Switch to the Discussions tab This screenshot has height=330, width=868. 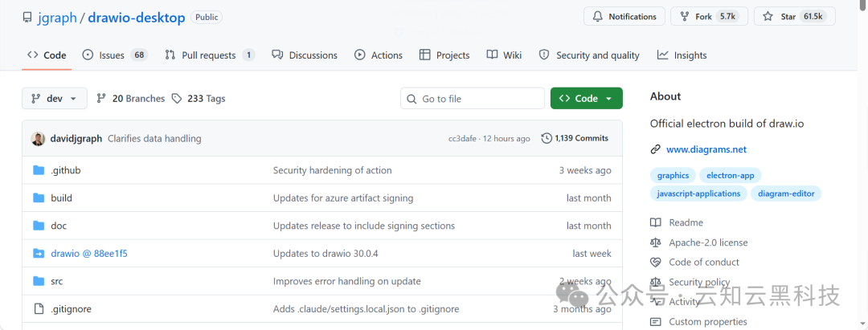click(305, 55)
